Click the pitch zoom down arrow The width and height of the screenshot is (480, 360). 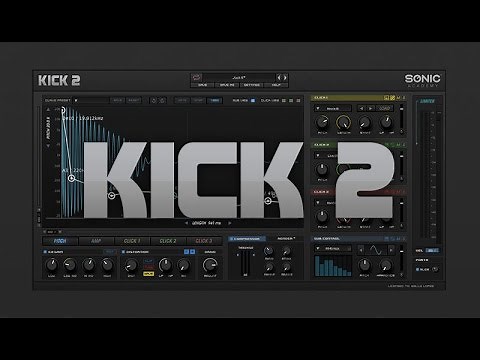(x=48, y=146)
